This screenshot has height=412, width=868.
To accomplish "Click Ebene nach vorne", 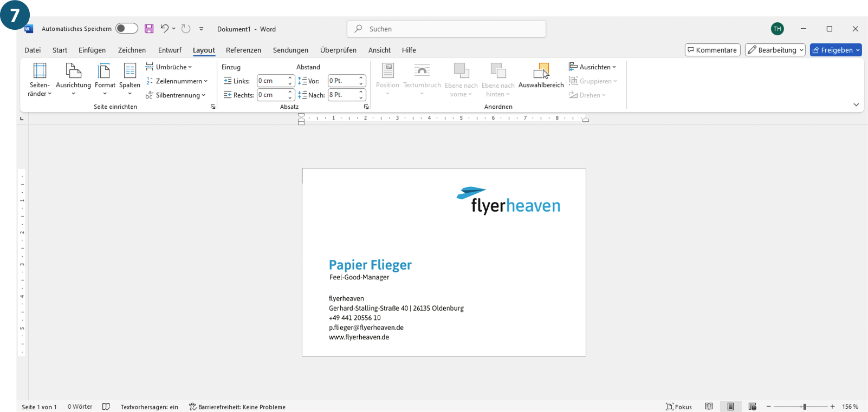I will click(461, 80).
